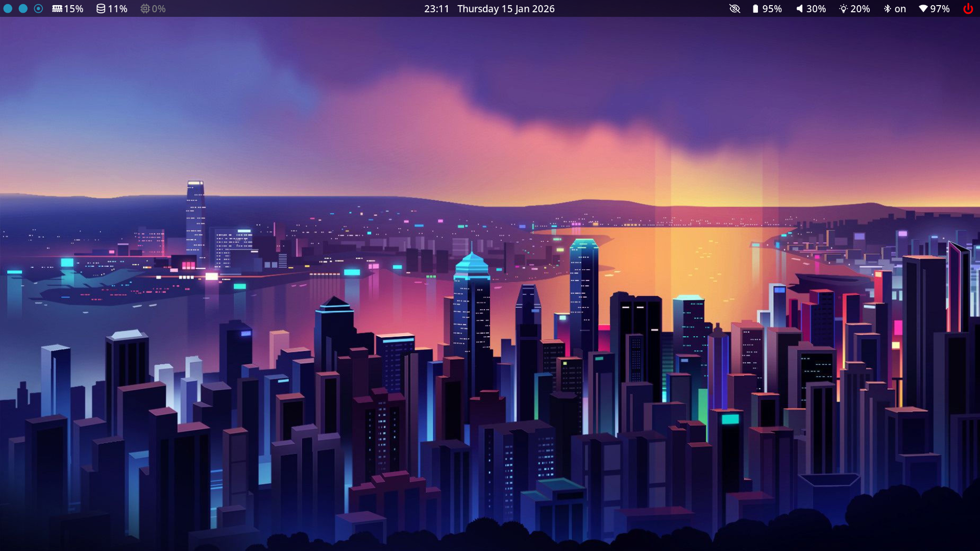Click the brightness lightbulb icon
Screen dimensions: 980x551
[843, 9]
